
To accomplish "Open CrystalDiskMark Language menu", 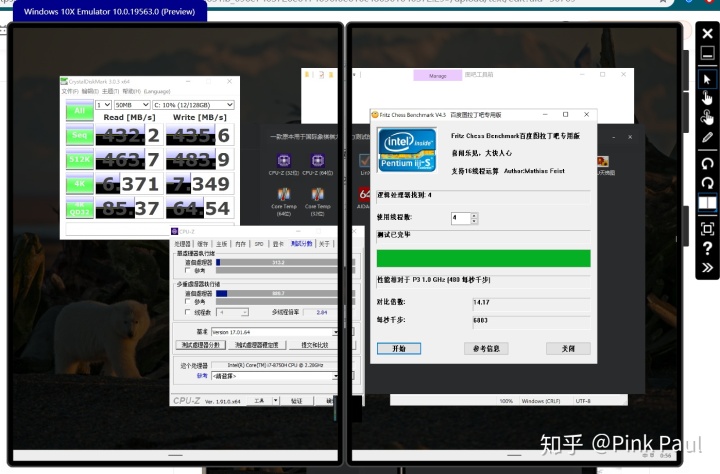I will [x=157, y=91].
